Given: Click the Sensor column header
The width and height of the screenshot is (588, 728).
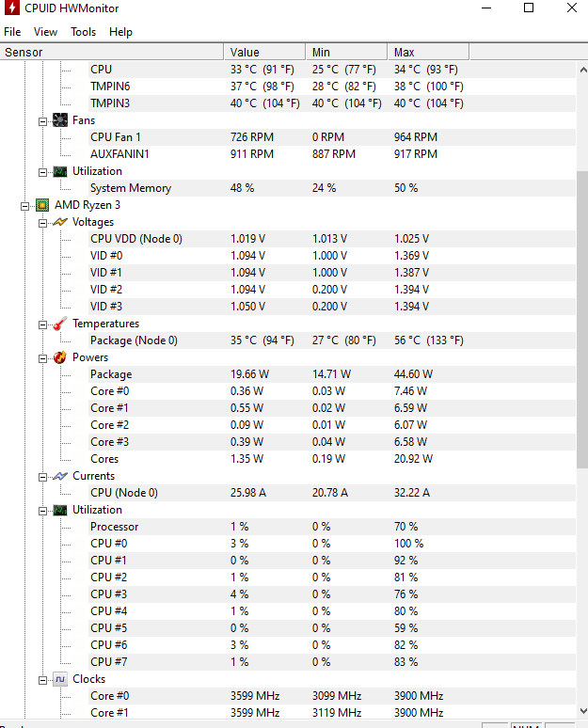Looking at the screenshot, I should coord(112,52).
